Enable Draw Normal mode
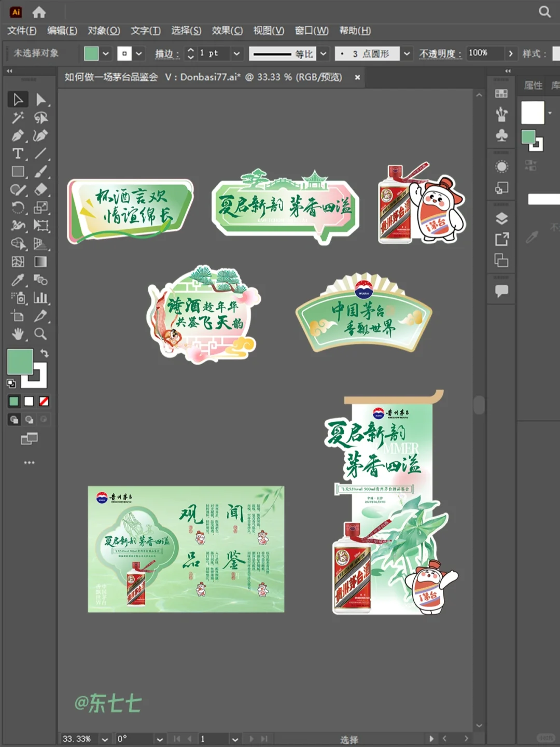560x747 pixels. tap(14, 420)
